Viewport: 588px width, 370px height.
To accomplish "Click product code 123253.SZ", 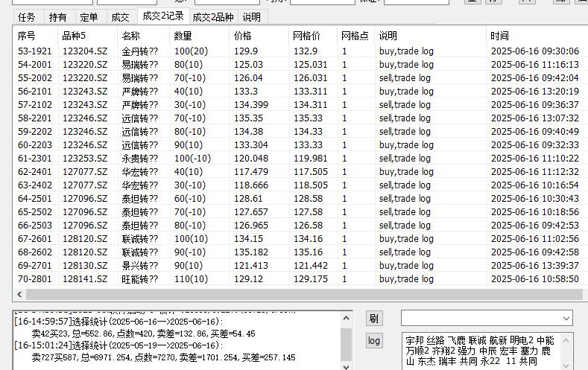I will [85, 159].
